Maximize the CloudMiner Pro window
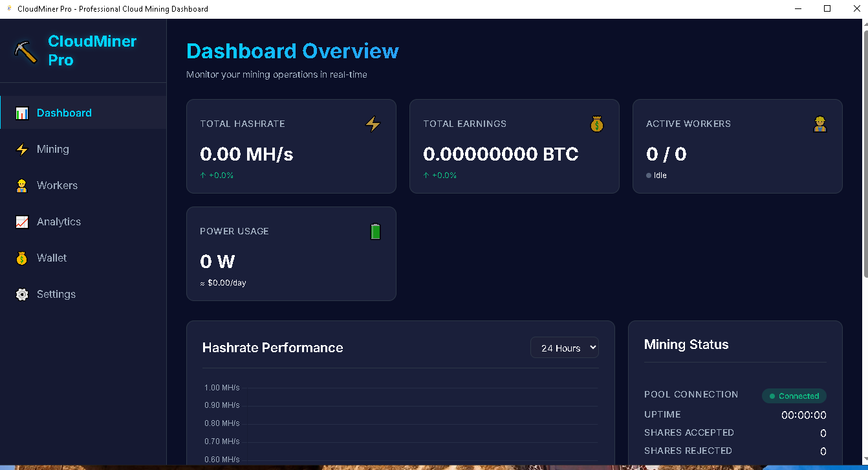 (827, 9)
